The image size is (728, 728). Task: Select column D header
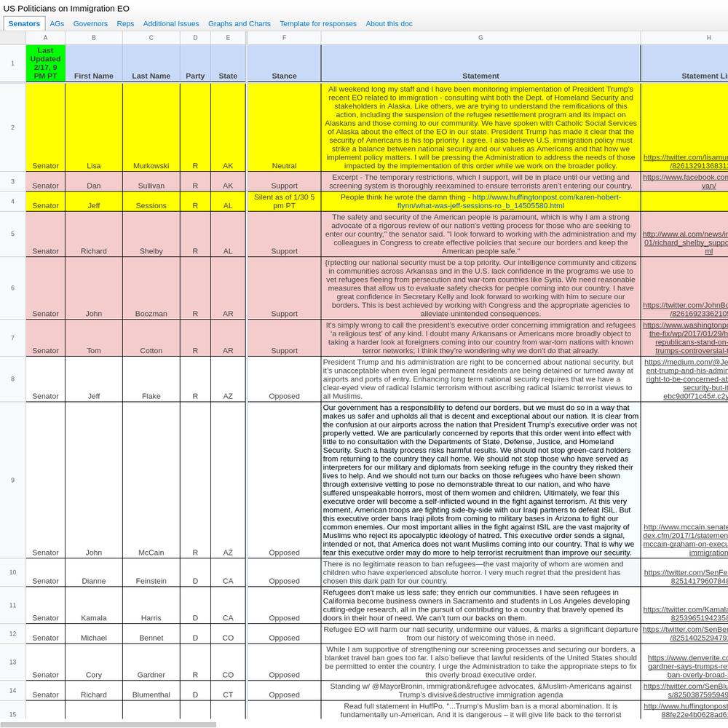pyautogui.click(x=195, y=38)
